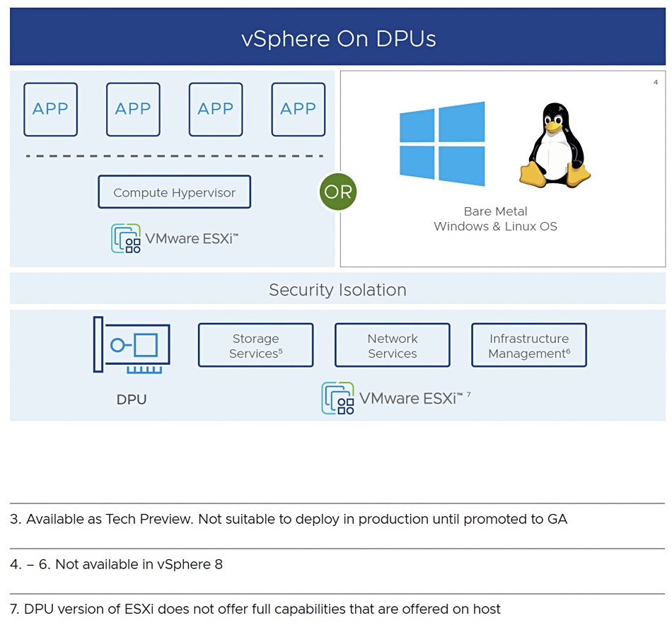This screenshot has height=625, width=672.
Task: Click the Linux penguin icon
Action: click(x=555, y=145)
